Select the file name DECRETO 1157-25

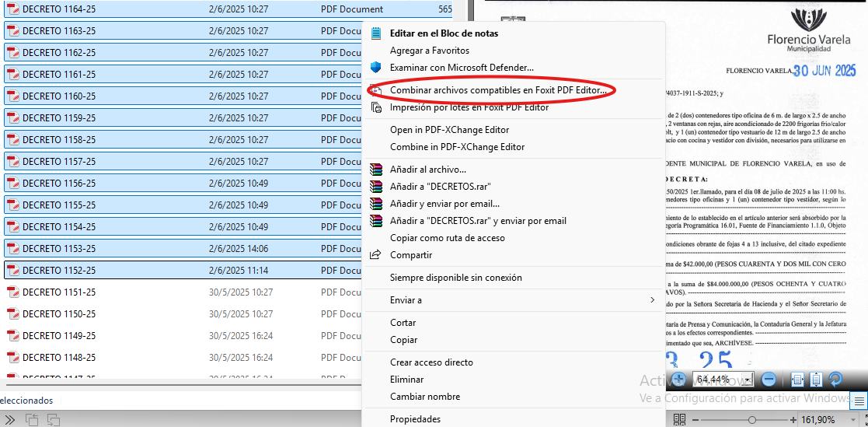[59, 162]
